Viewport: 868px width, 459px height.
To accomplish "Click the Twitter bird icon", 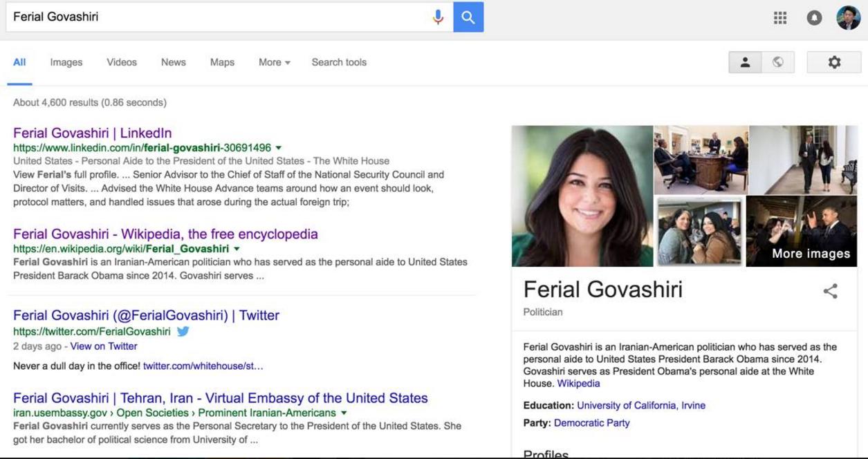I will [183, 331].
